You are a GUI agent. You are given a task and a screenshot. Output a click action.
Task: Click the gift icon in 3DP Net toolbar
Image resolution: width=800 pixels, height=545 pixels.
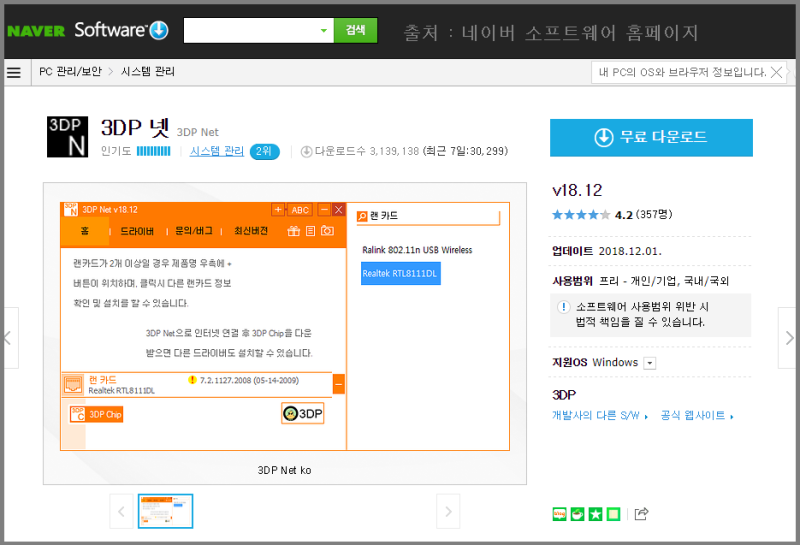coord(293,231)
